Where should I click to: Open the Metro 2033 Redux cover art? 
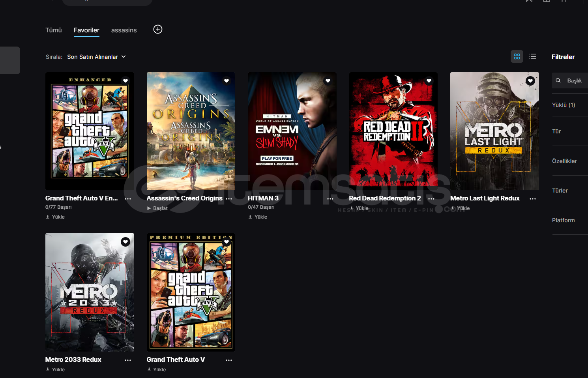pos(90,292)
